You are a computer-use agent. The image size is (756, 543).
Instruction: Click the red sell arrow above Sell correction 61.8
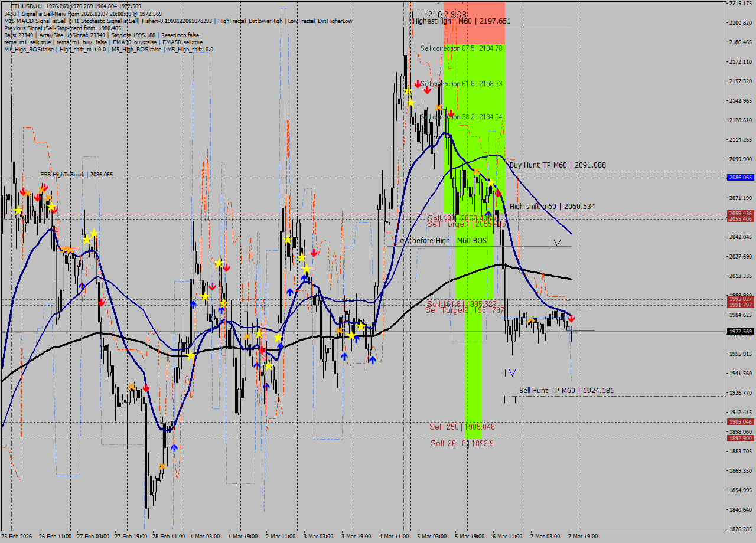pyautogui.click(x=418, y=84)
